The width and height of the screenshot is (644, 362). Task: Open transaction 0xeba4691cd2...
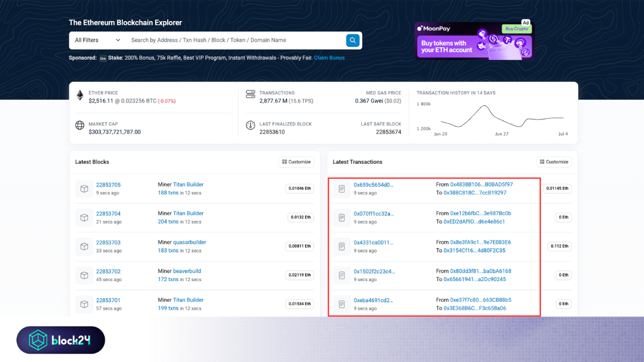(374, 300)
